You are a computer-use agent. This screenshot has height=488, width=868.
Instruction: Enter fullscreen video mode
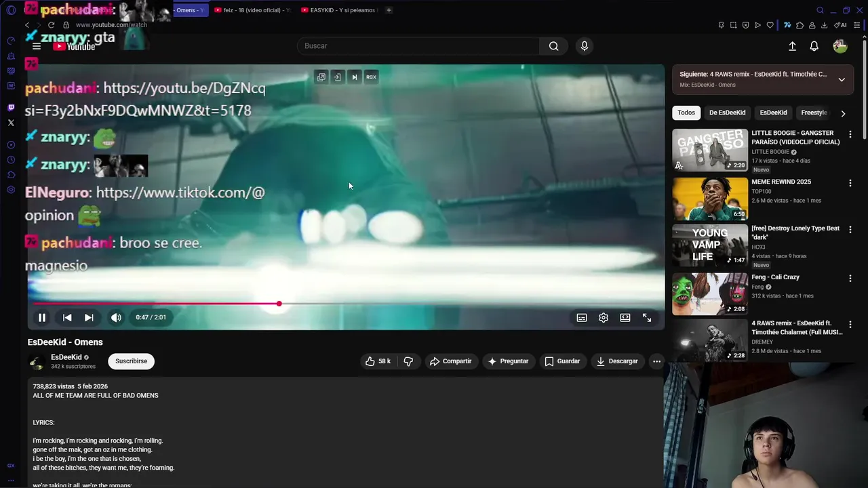coord(647,317)
